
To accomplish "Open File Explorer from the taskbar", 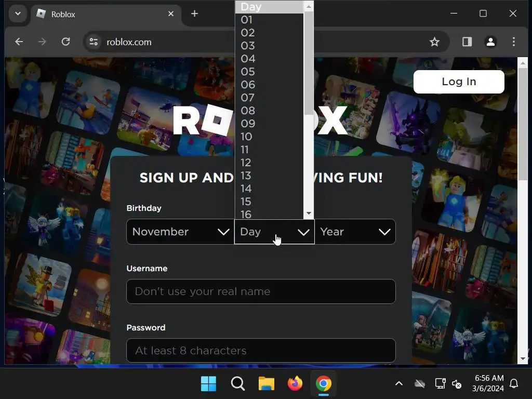I will click(x=267, y=384).
